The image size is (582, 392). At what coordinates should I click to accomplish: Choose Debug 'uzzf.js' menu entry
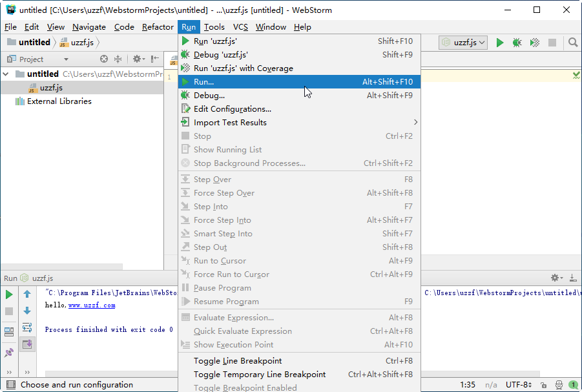click(299, 55)
